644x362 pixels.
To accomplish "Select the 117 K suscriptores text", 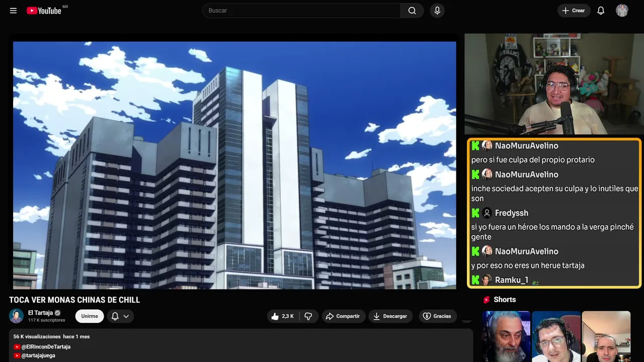I will (x=46, y=320).
